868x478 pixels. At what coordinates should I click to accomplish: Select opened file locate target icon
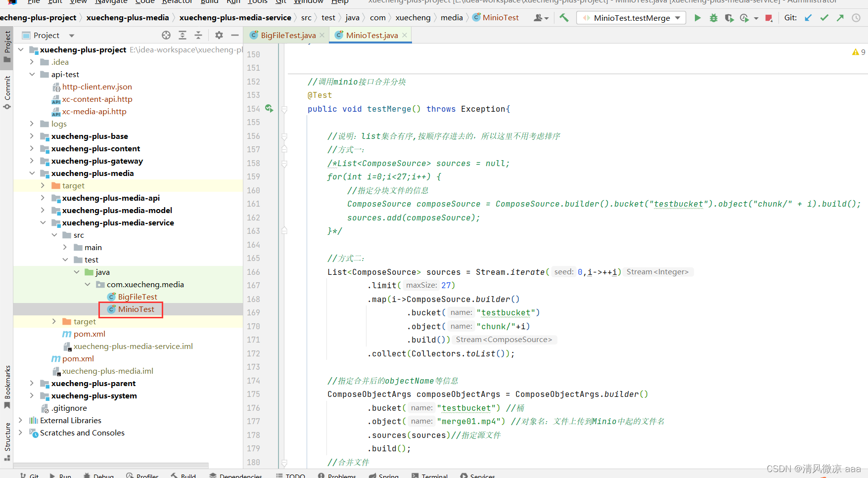(166, 35)
